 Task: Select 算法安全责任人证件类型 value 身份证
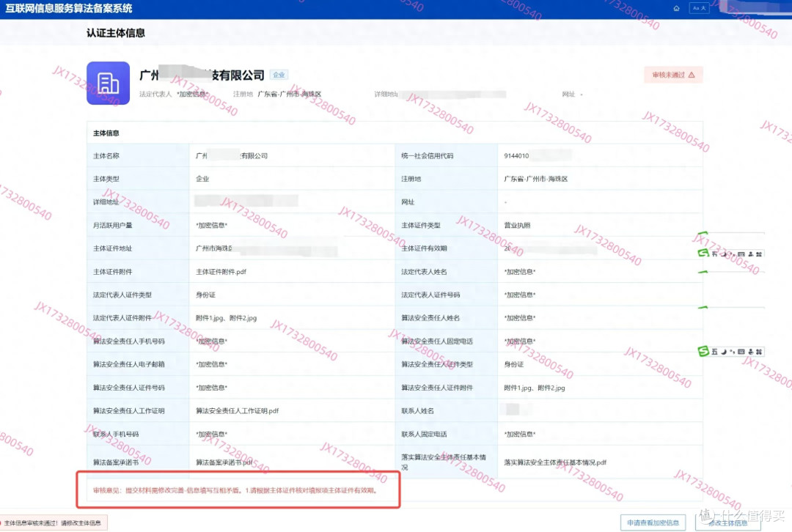tap(513, 364)
